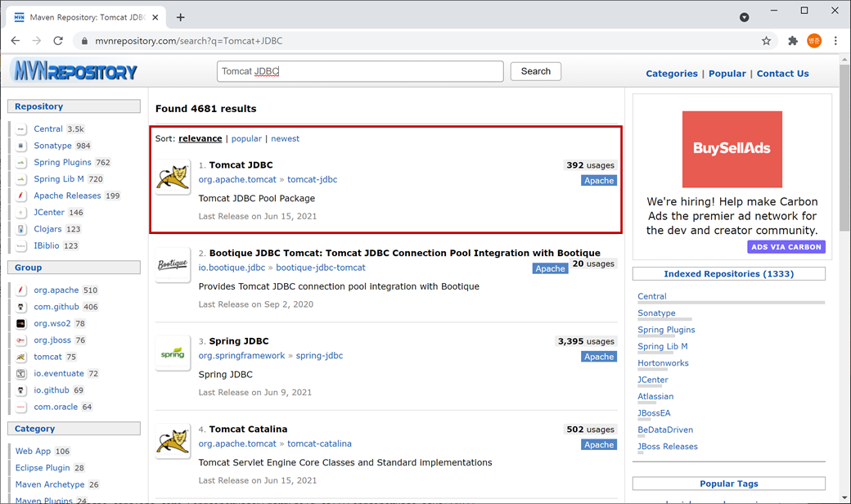Image resolution: width=851 pixels, height=504 pixels.
Task: Click the Search button
Action: click(x=536, y=71)
